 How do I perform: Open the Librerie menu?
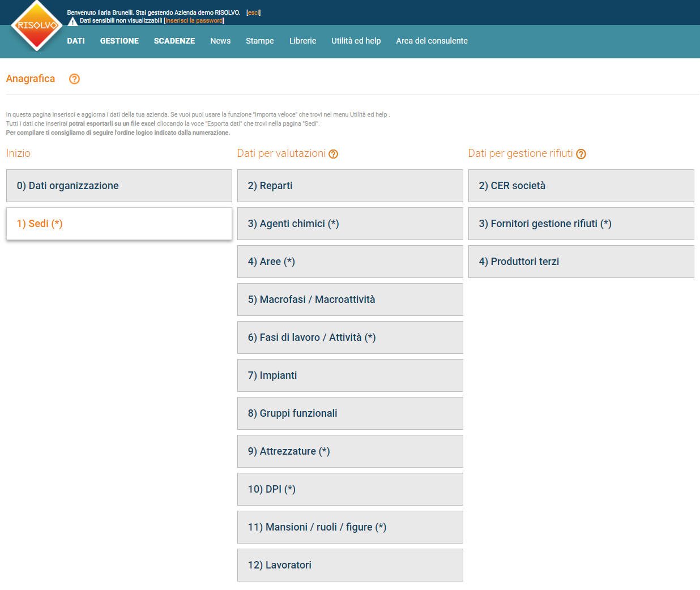(302, 41)
